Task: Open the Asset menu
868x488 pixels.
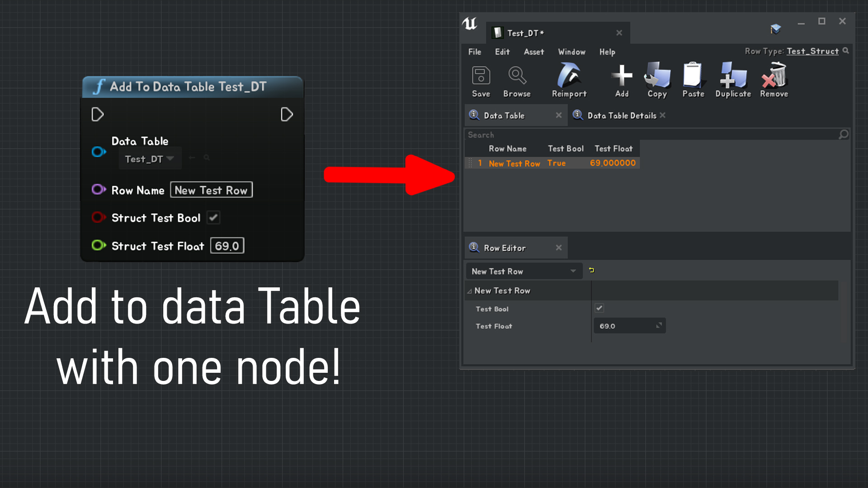Action: [533, 52]
